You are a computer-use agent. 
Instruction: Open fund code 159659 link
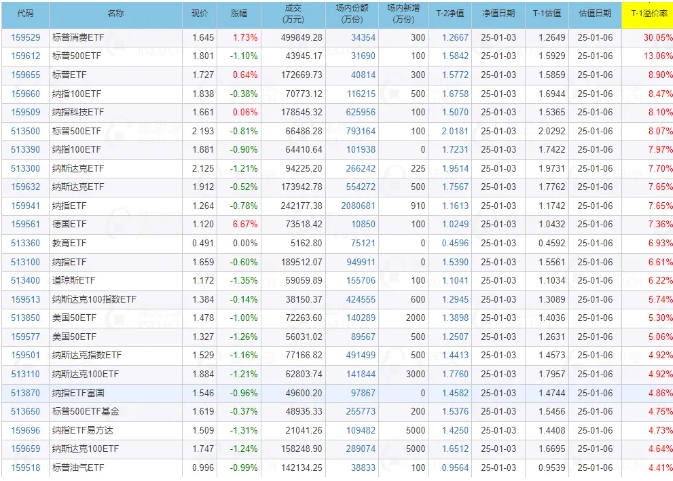(x=25, y=449)
